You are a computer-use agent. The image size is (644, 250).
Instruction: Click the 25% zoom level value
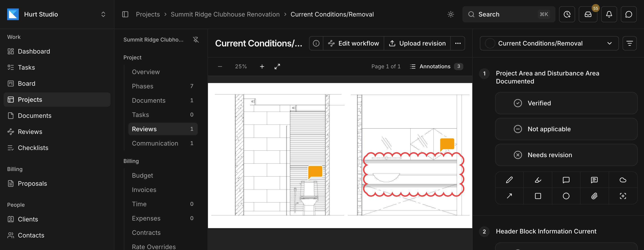241,66
